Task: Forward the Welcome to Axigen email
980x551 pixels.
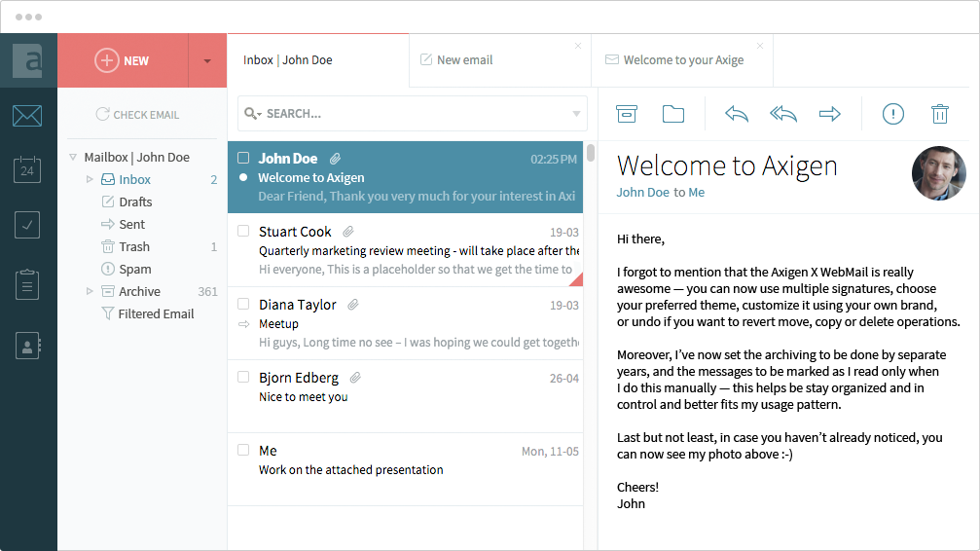Action: pos(829,114)
